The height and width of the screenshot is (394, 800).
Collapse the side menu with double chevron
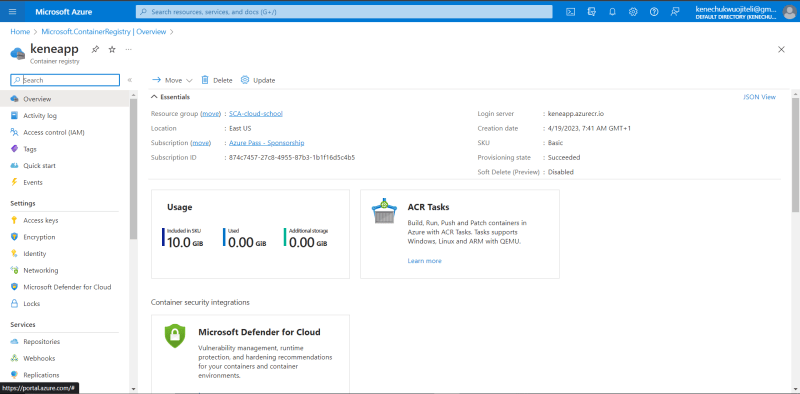(x=130, y=80)
